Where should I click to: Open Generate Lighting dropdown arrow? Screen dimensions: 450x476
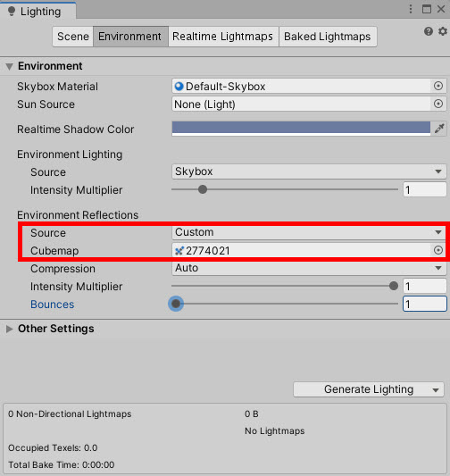[x=436, y=389]
